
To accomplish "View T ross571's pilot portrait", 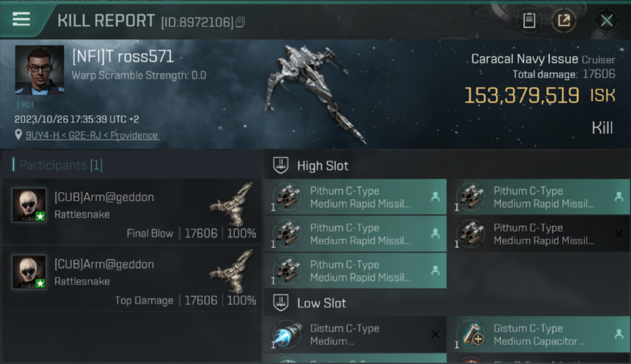I will pyautogui.click(x=39, y=70).
